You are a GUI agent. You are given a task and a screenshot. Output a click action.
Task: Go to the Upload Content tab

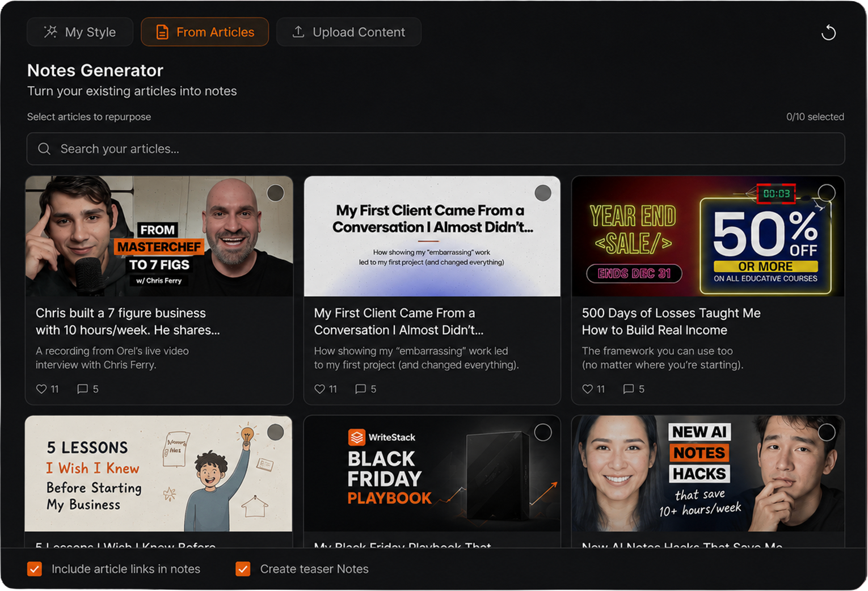pyautogui.click(x=349, y=32)
